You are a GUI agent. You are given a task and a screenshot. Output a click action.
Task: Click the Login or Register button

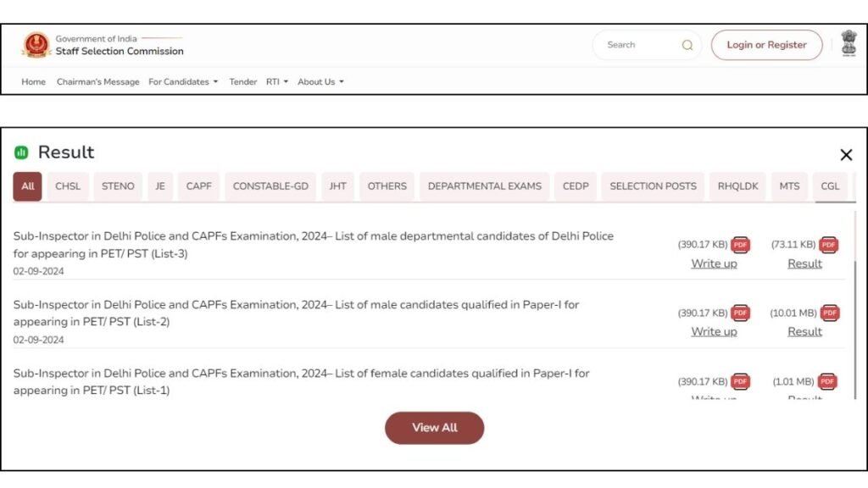(766, 44)
